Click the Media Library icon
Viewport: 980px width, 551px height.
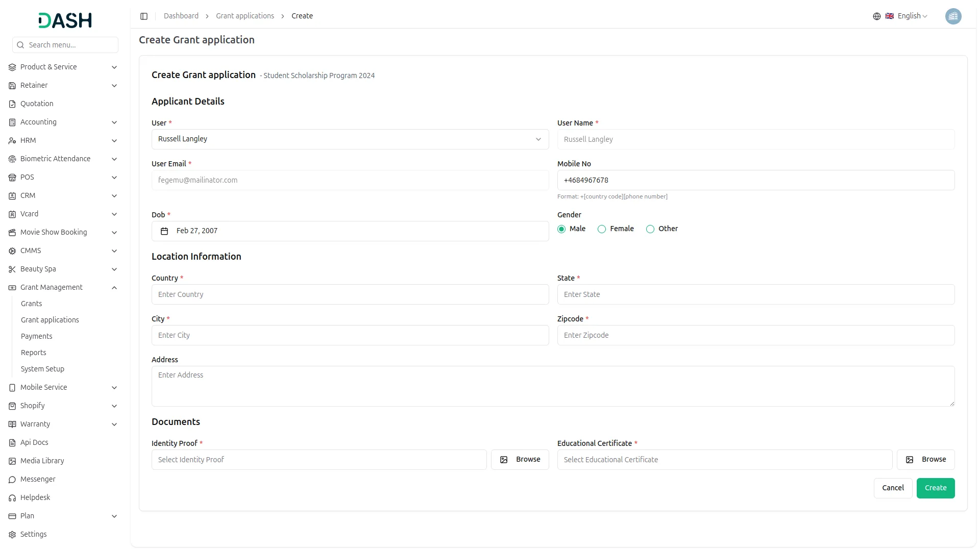[12, 461]
